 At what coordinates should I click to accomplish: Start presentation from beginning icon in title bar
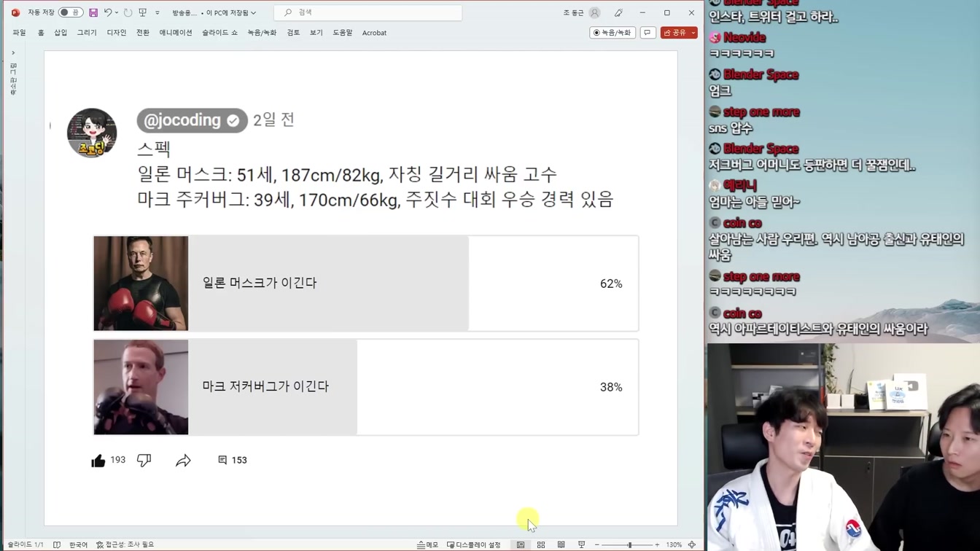pos(143,12)
